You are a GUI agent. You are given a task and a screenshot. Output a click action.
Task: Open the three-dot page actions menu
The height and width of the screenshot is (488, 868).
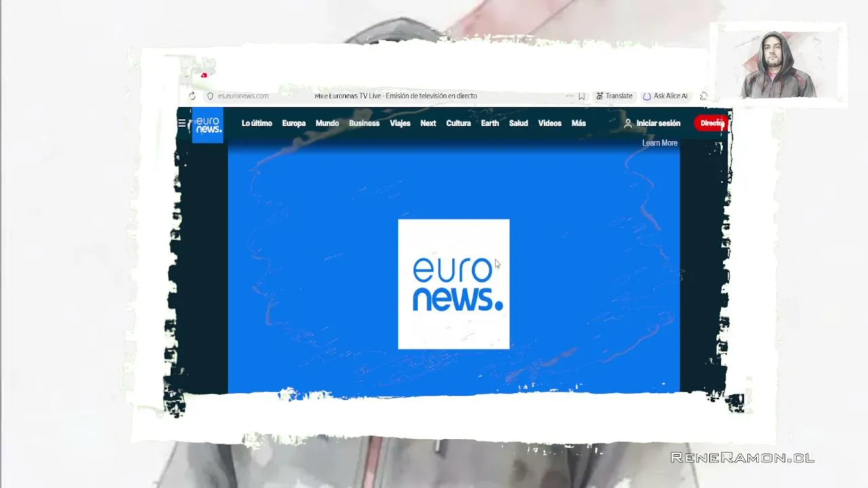570,96
